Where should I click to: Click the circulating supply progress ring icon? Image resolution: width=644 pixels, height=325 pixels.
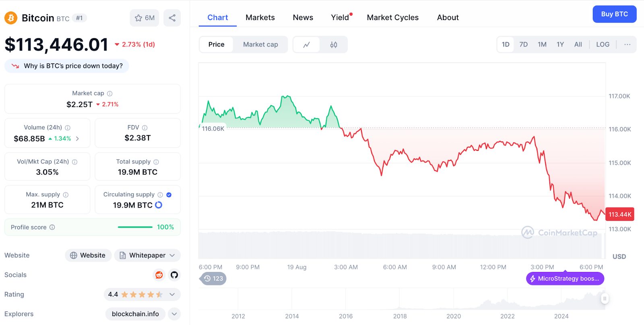click(159, 205)
